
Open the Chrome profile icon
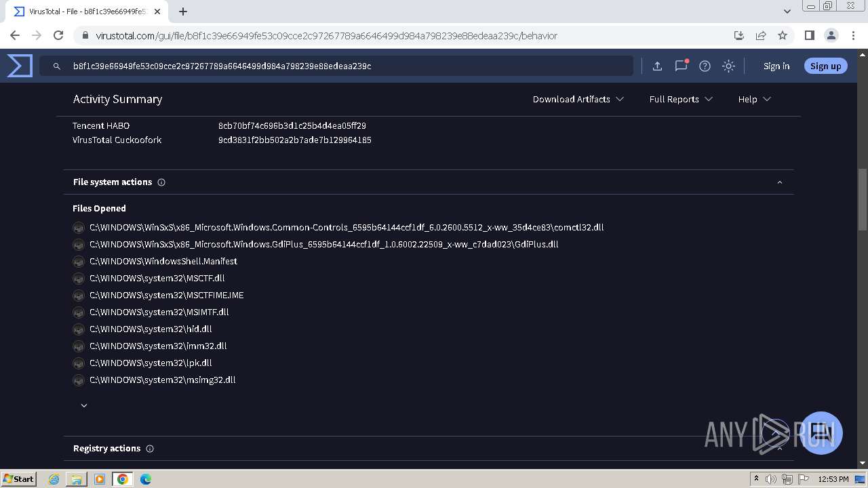tap(831, 35)
